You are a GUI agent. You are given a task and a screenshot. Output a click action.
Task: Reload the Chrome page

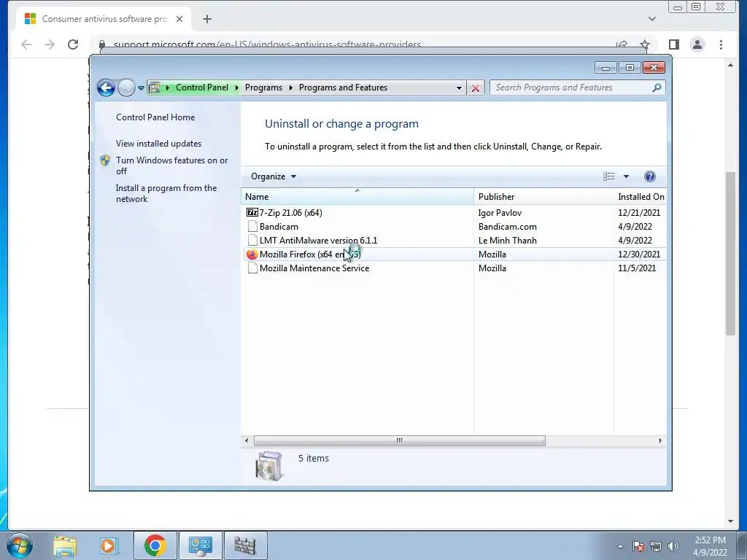coord(73,44)
